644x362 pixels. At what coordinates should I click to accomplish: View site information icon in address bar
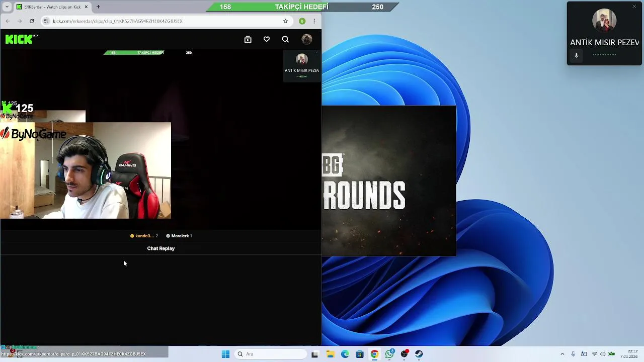point(46,21)
